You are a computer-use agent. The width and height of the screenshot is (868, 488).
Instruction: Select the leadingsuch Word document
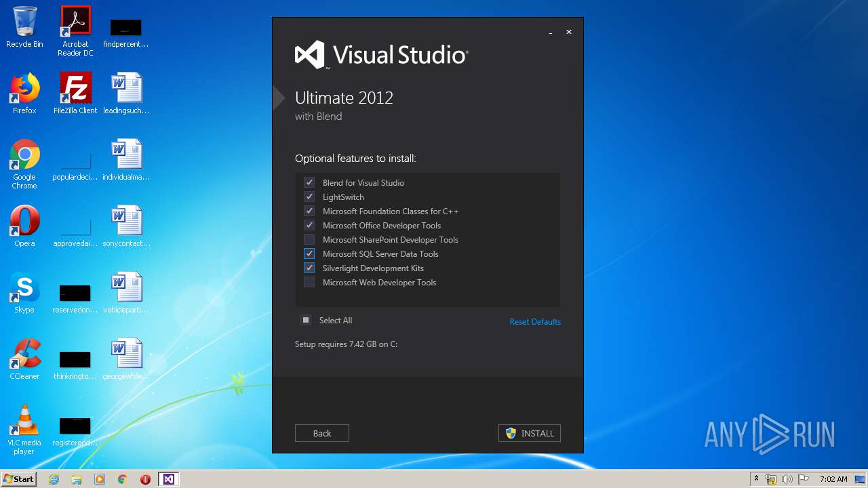(x=126, y=94)
